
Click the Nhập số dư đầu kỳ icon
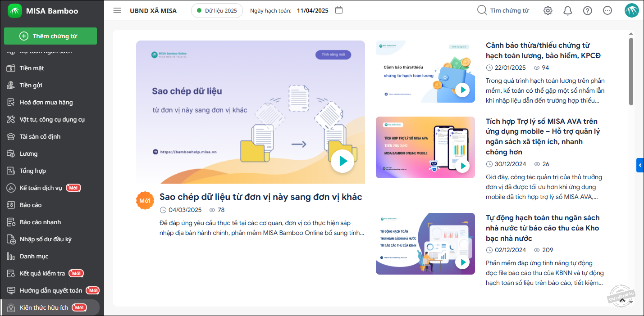[11, 239]
